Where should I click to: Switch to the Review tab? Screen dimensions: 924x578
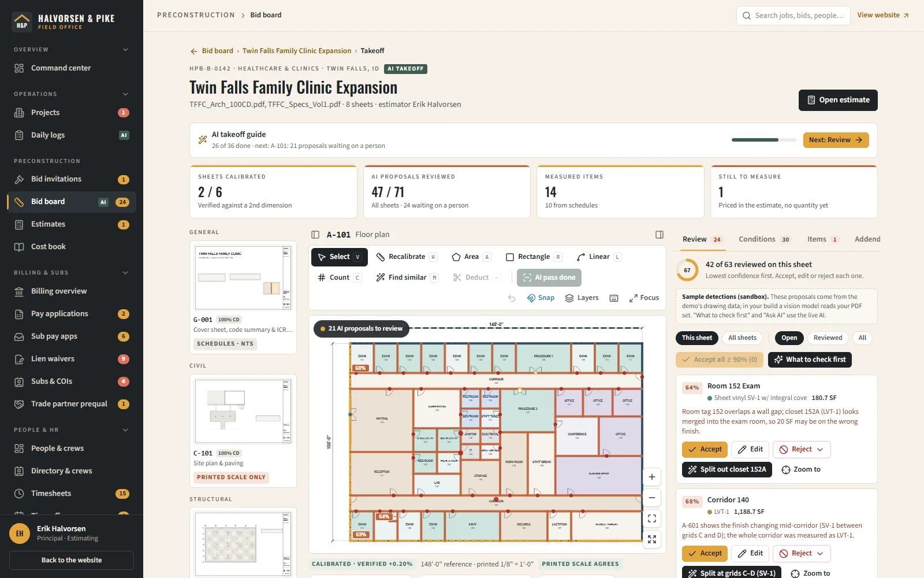click(702, 239)
